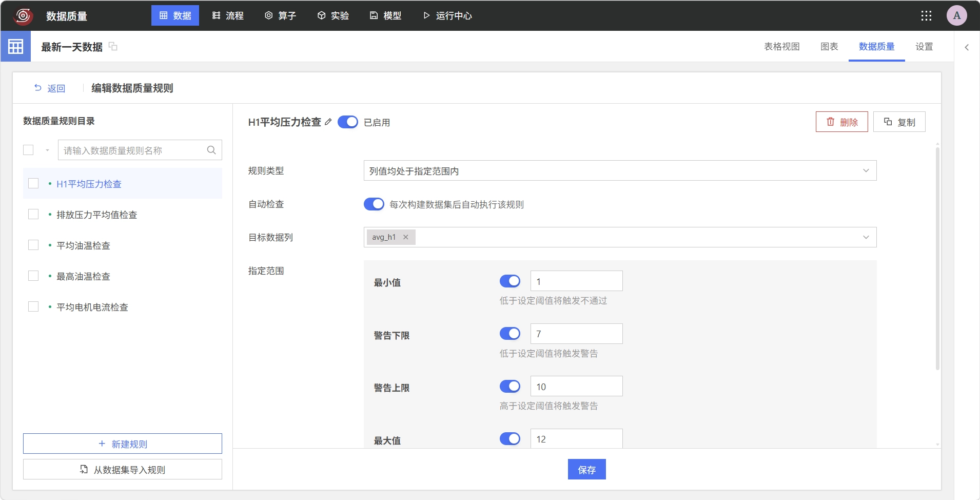Click the search magnifier in rule name field
The width and height of the screenshot is (980, 500).
(x=211, y=150)
